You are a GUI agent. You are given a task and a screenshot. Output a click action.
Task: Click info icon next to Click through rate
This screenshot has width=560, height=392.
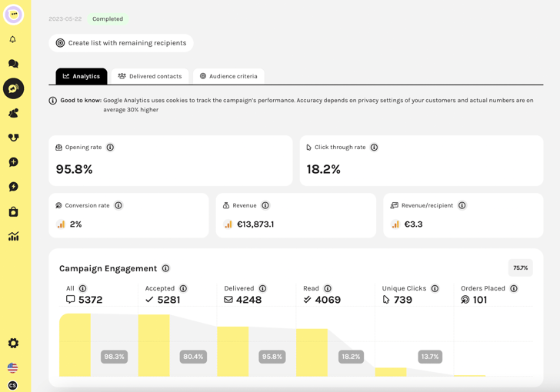(x=374, y=148)
